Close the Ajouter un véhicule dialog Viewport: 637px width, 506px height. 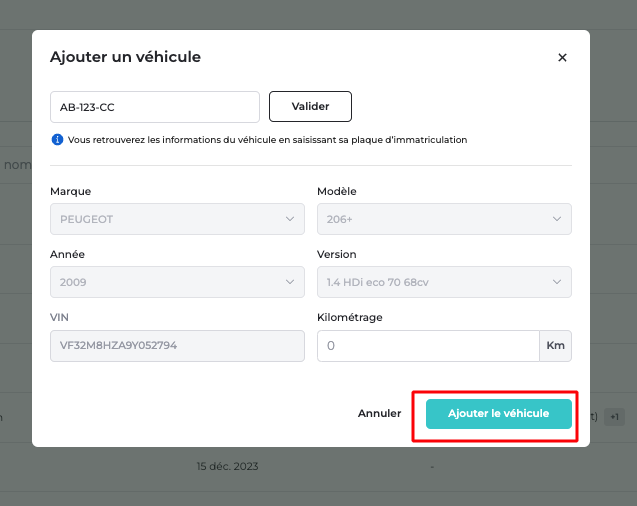tap(562, 58)
